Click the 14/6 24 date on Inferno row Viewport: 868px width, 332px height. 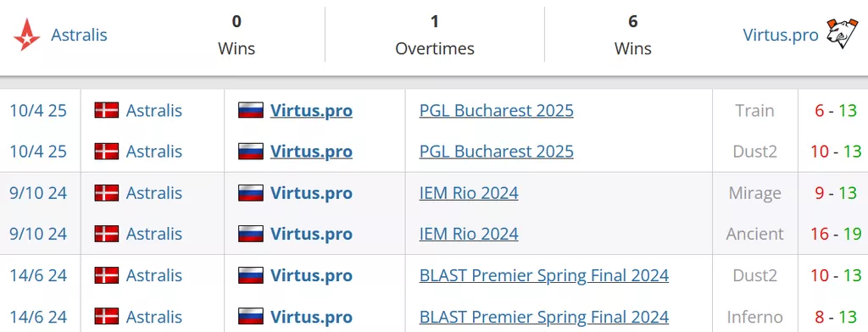pos(38,317)
